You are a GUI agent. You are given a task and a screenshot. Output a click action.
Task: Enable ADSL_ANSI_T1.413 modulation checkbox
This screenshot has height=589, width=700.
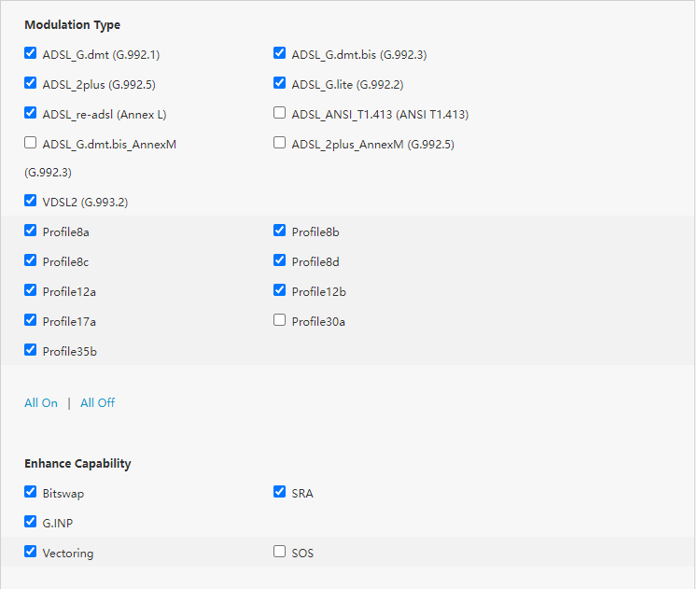pyautogui.click(x=279, y=113)
